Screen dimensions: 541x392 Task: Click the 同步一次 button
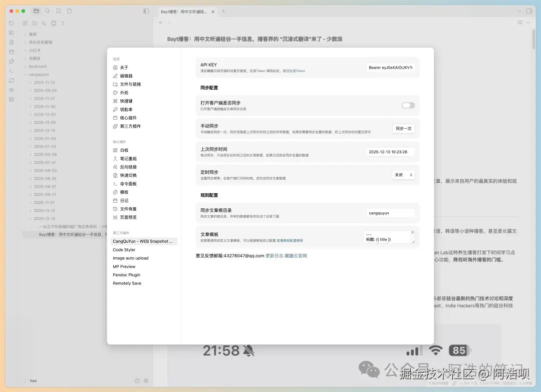pyautogui.click(x=403, y=129)
